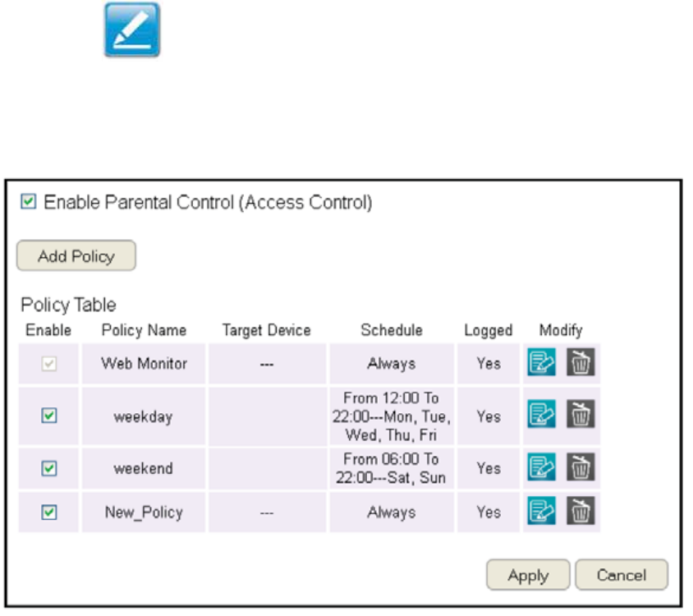693x616 pixels.
Task: Delete the weekend policy
Action: pyautogui.click(x=581, y=467)
